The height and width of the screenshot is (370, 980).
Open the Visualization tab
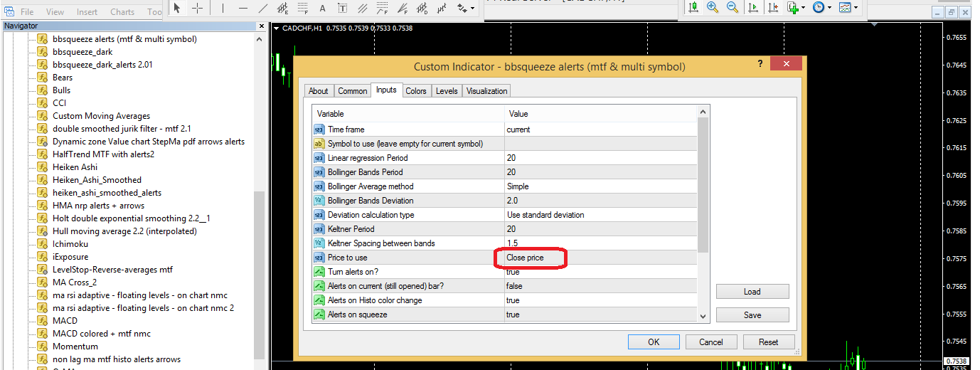(x=486, y=91)
